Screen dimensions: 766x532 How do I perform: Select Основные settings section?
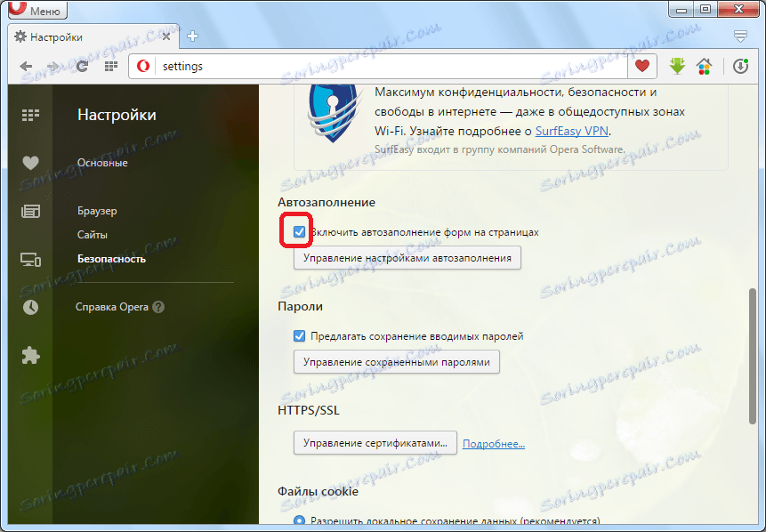coord(102,163)
